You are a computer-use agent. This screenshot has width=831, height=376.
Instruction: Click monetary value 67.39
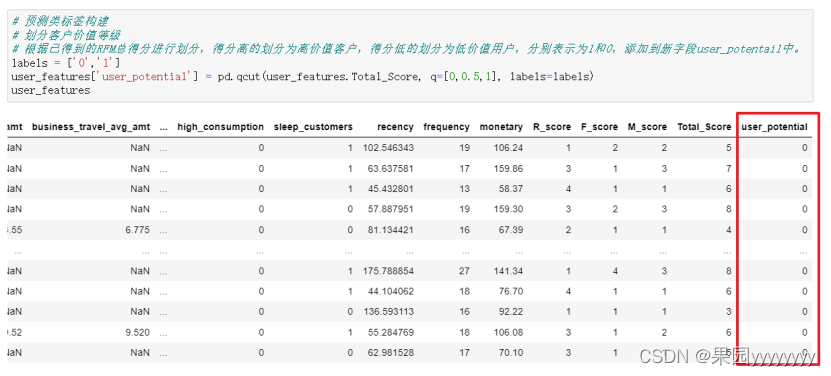click(x=510, y=230)
